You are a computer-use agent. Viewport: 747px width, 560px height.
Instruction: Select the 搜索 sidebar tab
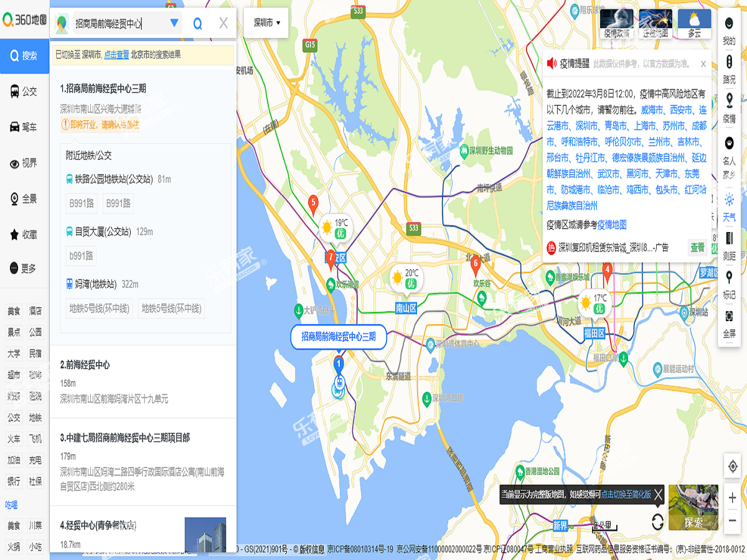click(x=25, y=55)
